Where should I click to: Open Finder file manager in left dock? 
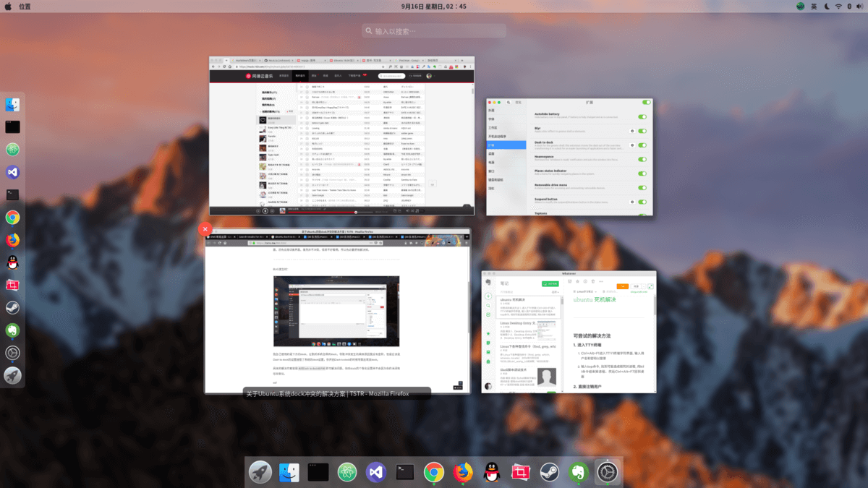coord(12,105)
